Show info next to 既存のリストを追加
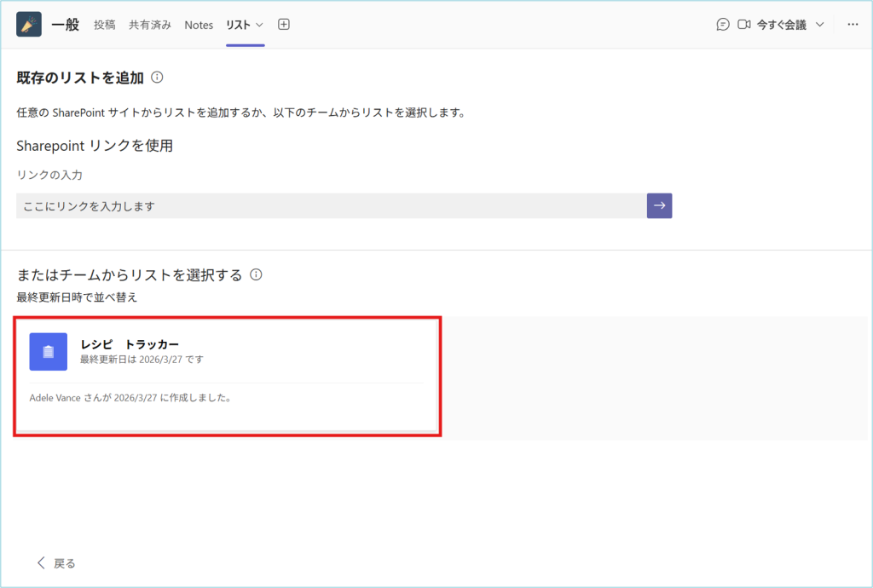This screenshot has height=588, width=873. (157, 78)
